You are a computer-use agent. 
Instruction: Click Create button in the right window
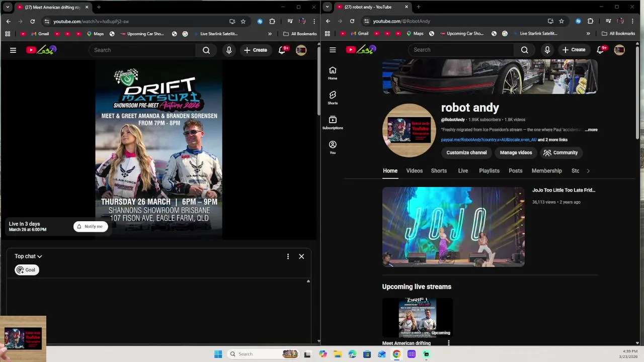tap(574, 50)
